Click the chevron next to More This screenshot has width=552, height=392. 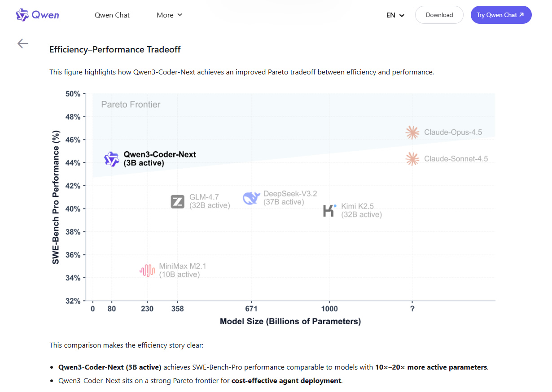tap(180, 15)
